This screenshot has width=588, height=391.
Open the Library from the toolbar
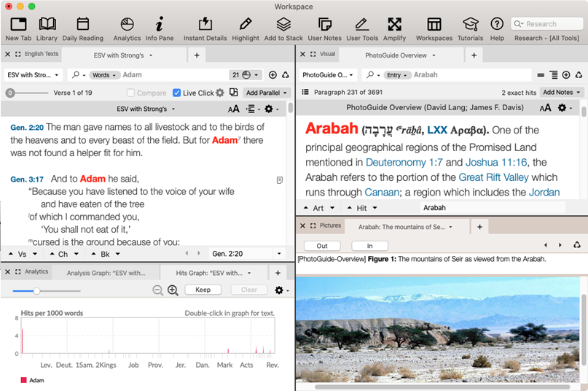click(x=47, y=25)
